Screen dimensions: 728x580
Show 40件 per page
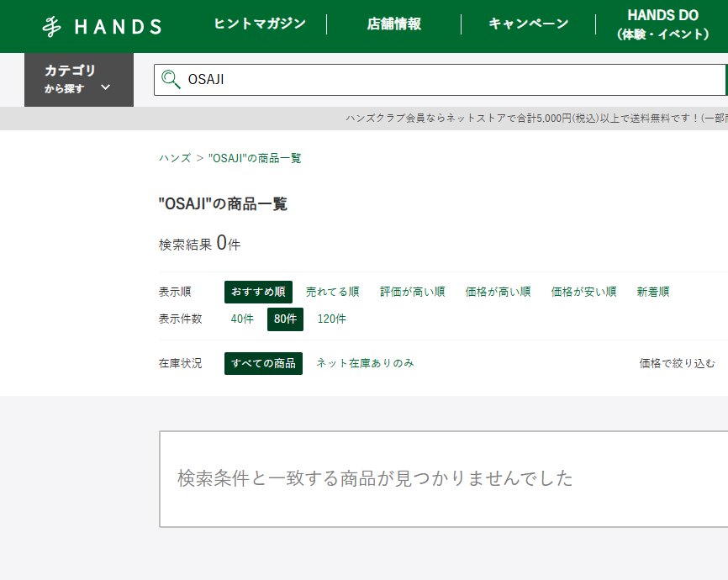[242, 319]
